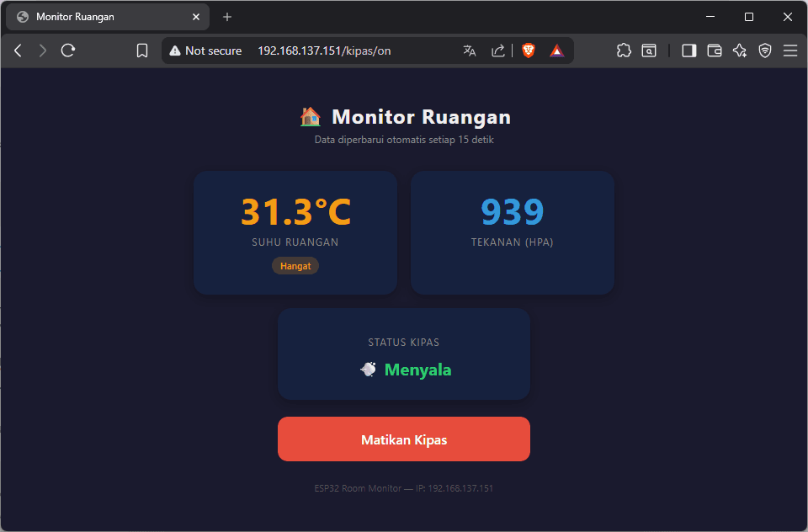The image size is (808, 532).
Task: Click the 'Data diperbarui otomatis' subtitle
Action: 404,140
